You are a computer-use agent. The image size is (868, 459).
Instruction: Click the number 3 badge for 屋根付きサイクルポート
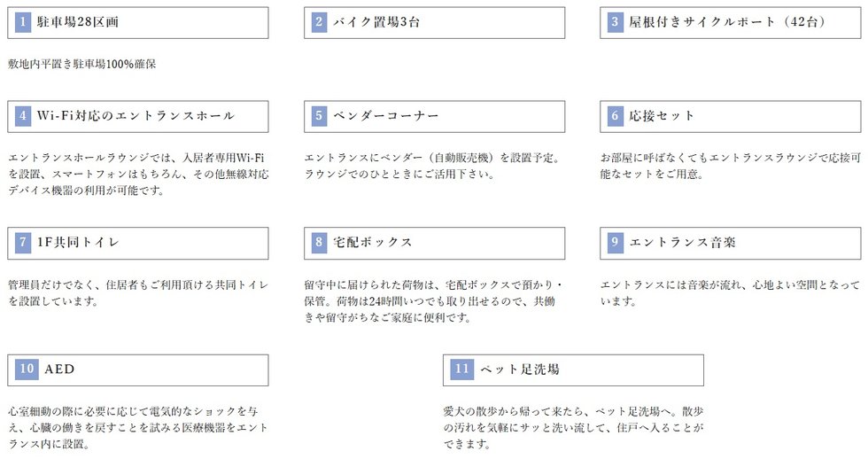click(616, 22)
